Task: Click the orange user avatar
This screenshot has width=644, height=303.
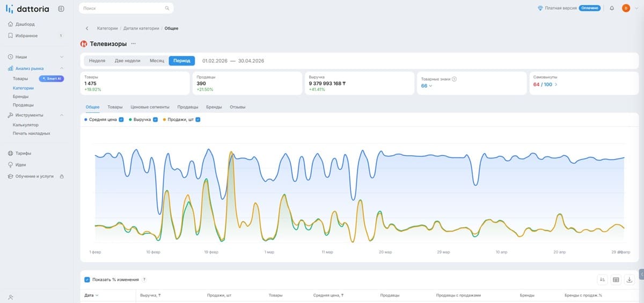Action: click(626, 9)
